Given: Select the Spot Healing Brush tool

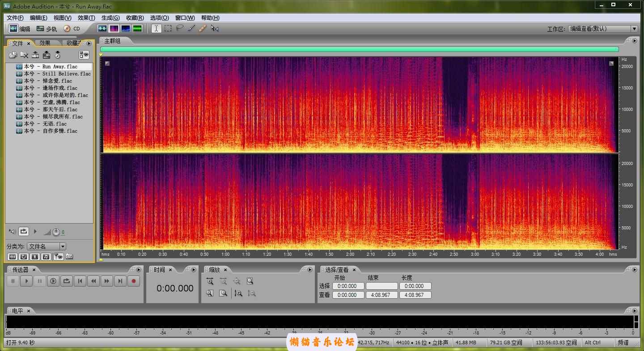Looking at the screenshot, I should coord(203,28).
